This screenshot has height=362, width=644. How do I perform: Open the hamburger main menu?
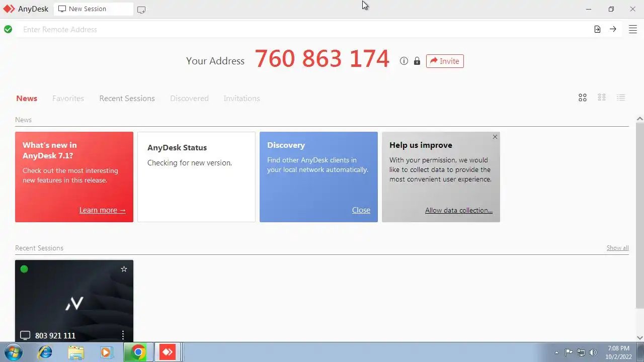(633, 29)
